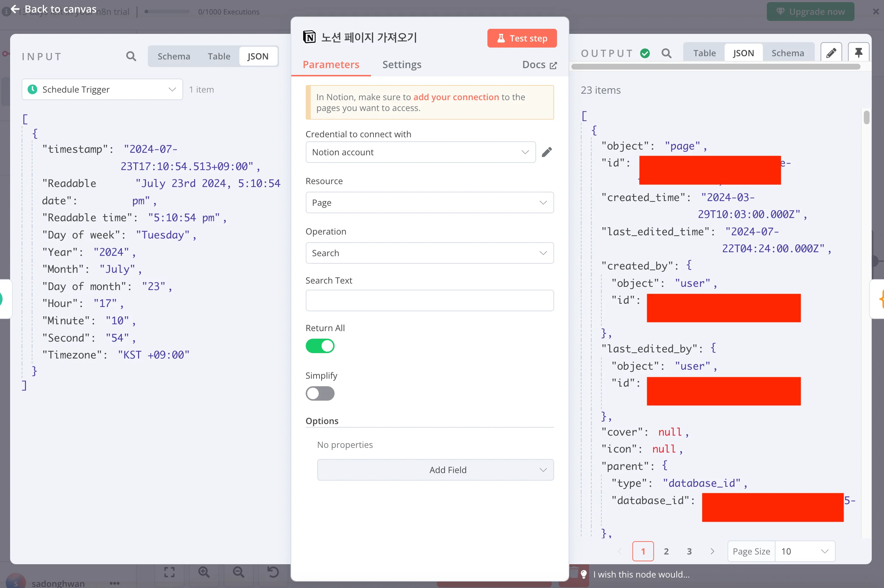
Task: Edit Notion credential with pencil icon
Action: (547, 152)
